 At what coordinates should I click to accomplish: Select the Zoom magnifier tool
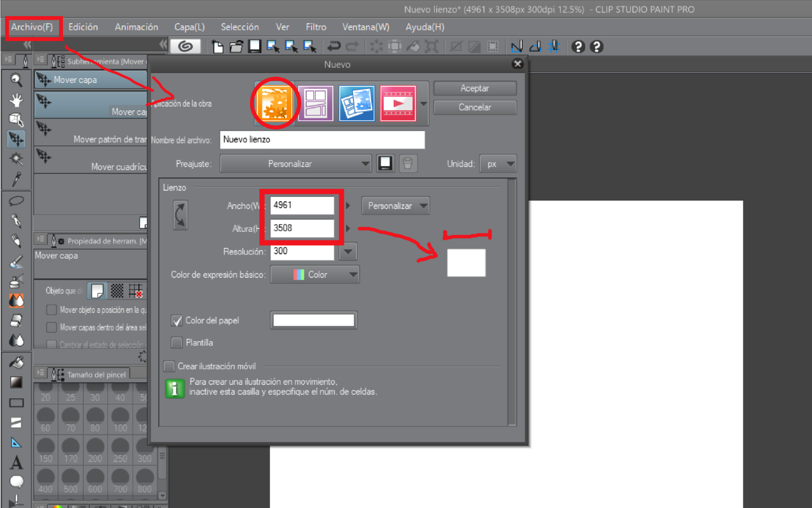(x=16, y=80)
